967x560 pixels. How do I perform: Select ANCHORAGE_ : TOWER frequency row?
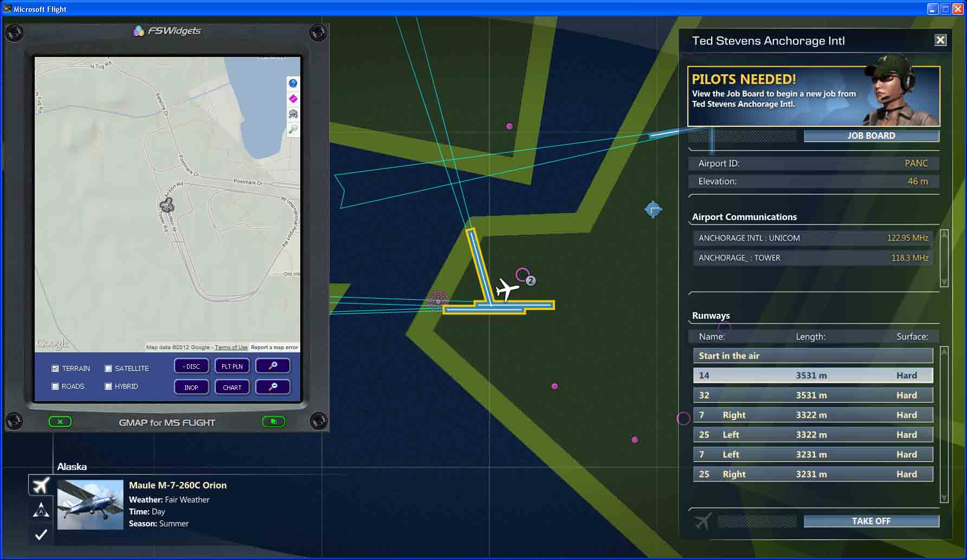[813, 258]
